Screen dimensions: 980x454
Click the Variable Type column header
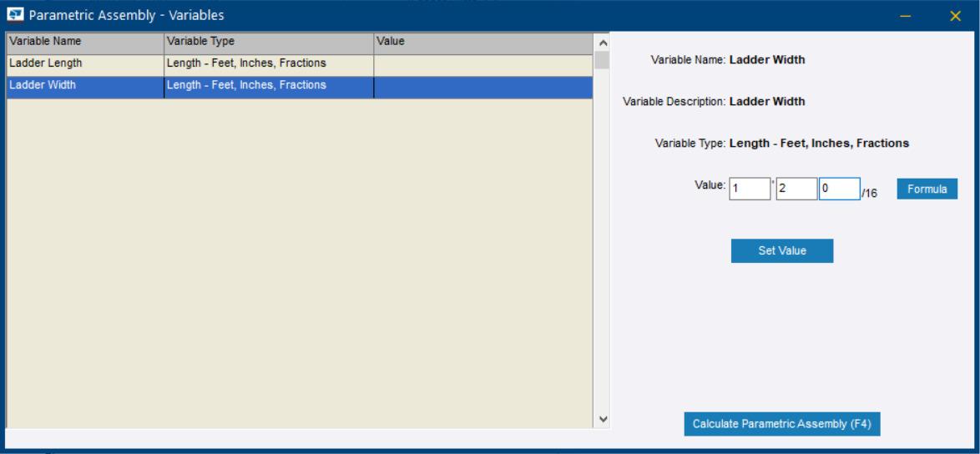point(269,43)
